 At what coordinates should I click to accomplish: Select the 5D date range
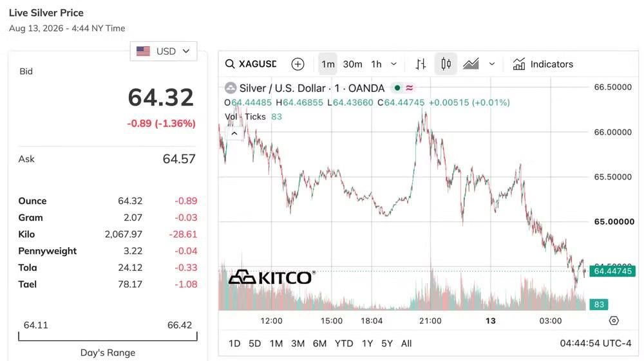click(254, 344)
